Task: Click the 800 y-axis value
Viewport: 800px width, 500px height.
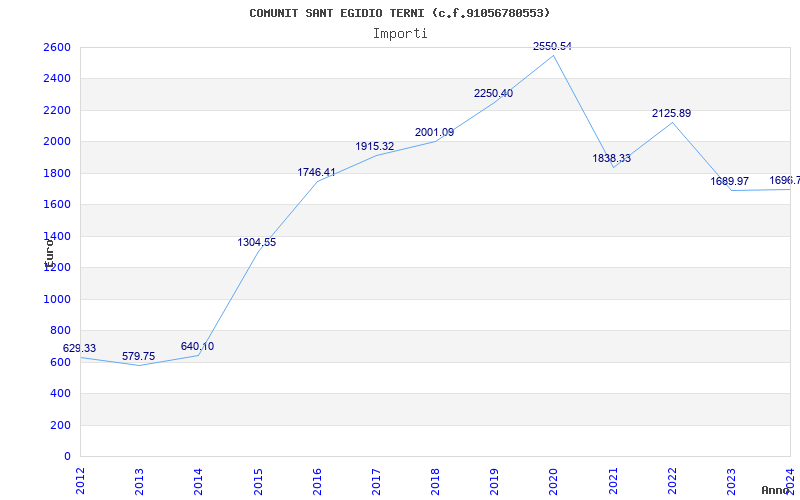Action: pyautogui.click(x=60, y=331)
